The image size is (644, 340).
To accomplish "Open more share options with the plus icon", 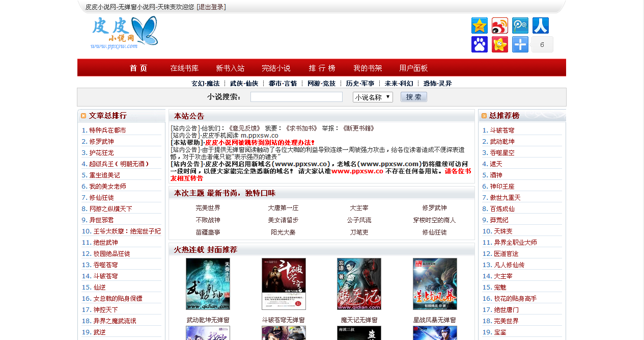I will 520,44.
